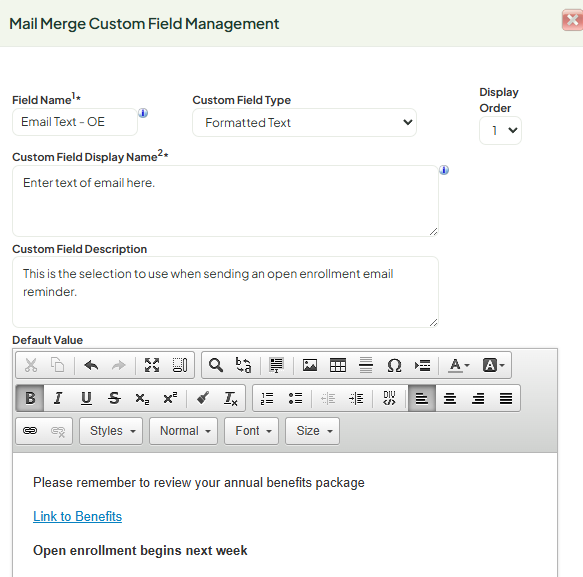This screenshot has height=577, width=583.
Task: Click the info icon next to Field Name
Action: (143, 113)
